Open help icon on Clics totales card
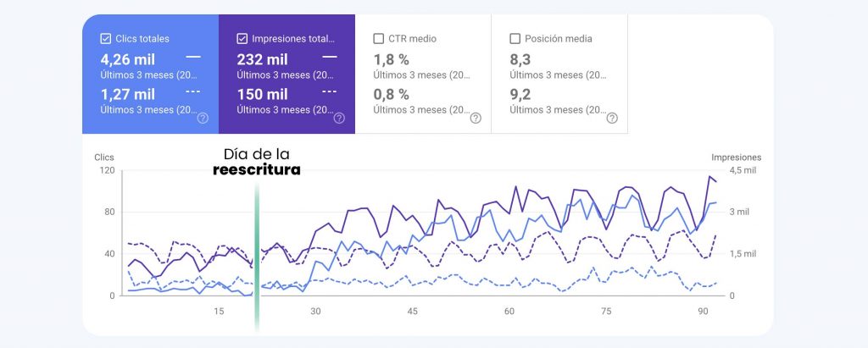The height and width of the screenshot is (348, 868). point(203,118)
